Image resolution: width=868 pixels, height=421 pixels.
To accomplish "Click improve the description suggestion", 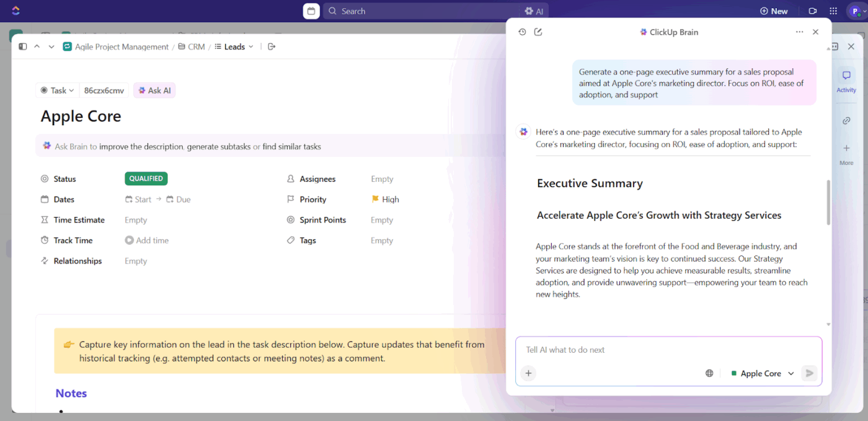I will pyautogui.click(x=141, y=147).
